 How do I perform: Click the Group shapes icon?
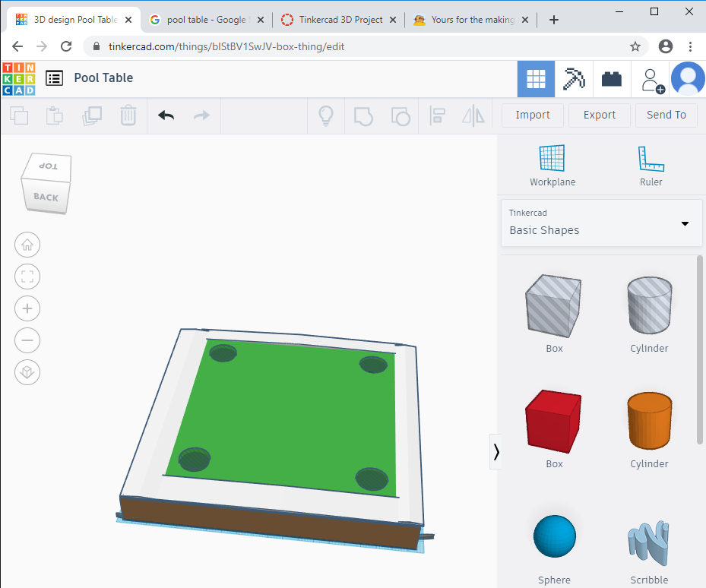(363, 116)
